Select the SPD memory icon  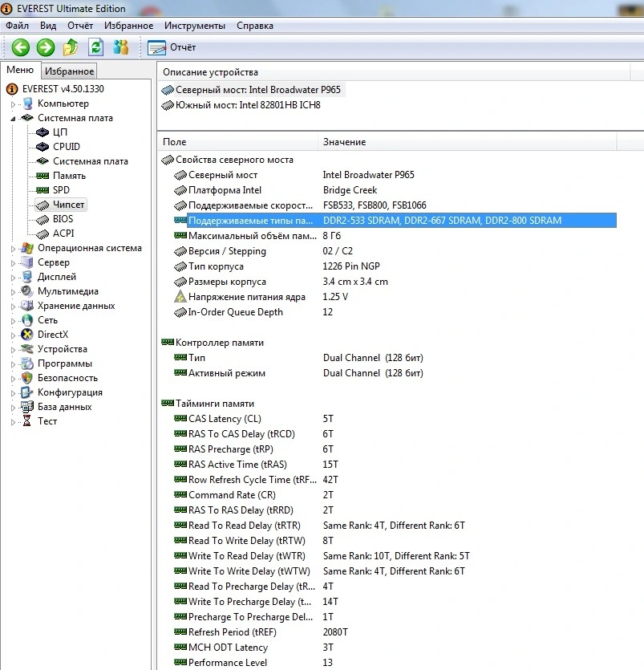(x=43, y=189)
